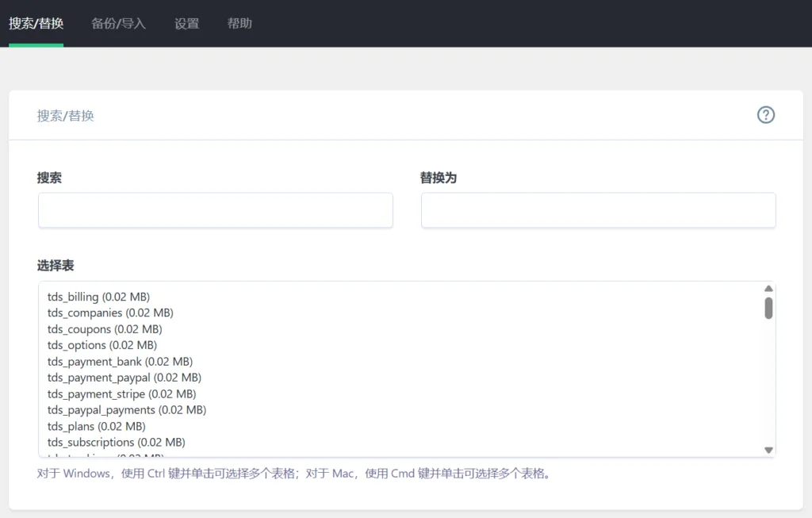The width and height of the screenshot is (812, 518).
Task: Pick the tds_plans table entry
Action: coord(97,427)
